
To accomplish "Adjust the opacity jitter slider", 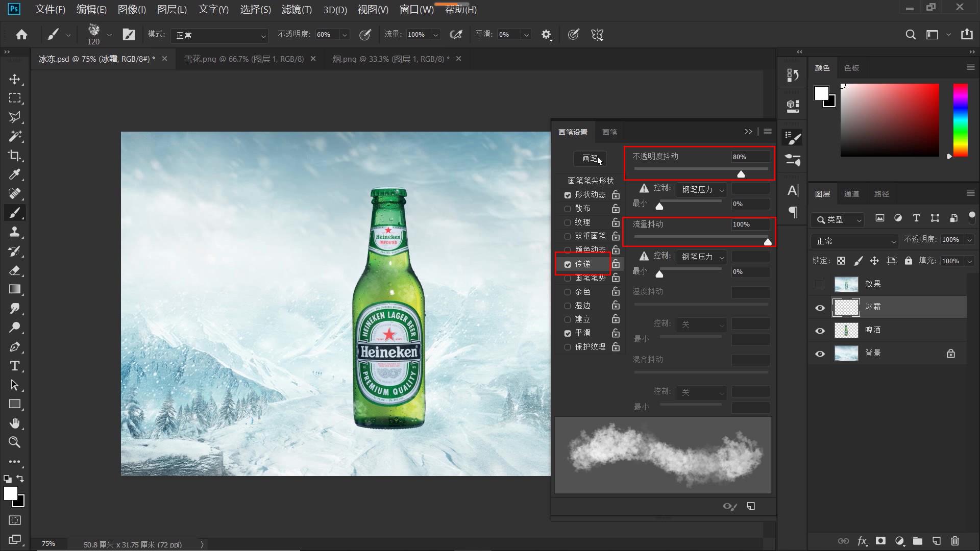I will pos(741,174).
